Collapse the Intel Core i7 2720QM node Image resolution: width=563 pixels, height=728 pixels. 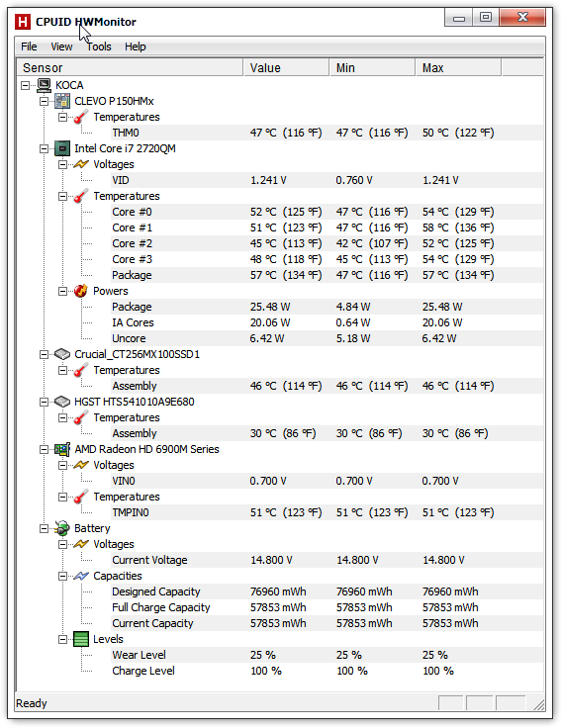point(44,148)
